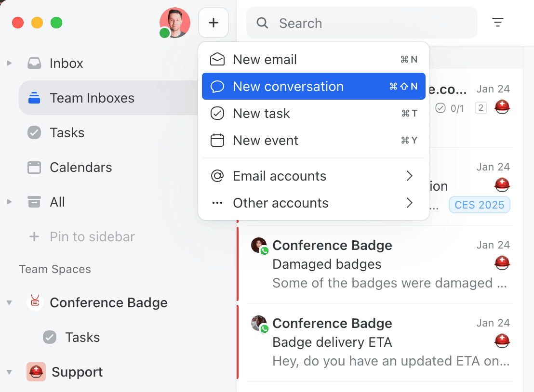Click the New conversation bubble icon
This screenshot has width=534, height=392.
click(x=217, y=86)
